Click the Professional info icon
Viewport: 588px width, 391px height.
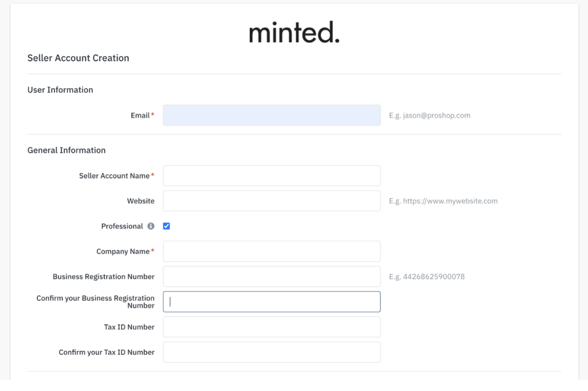click(x=150, y=227)
